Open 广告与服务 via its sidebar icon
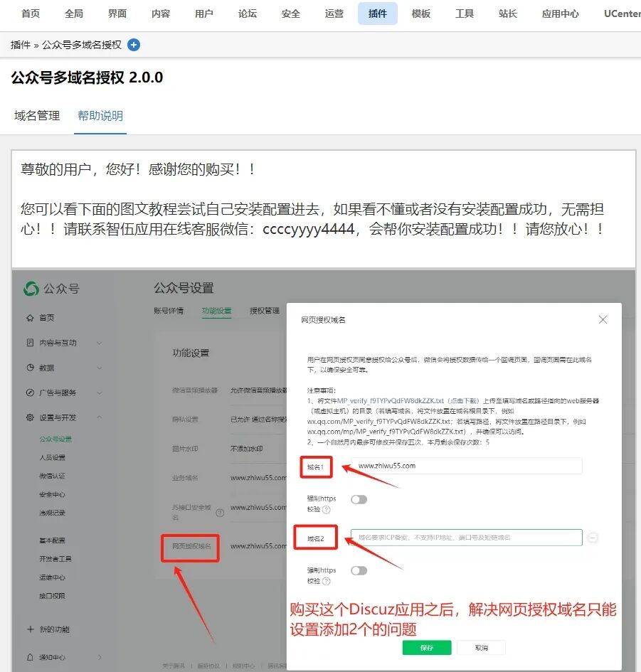 click(x=28, y=392)
